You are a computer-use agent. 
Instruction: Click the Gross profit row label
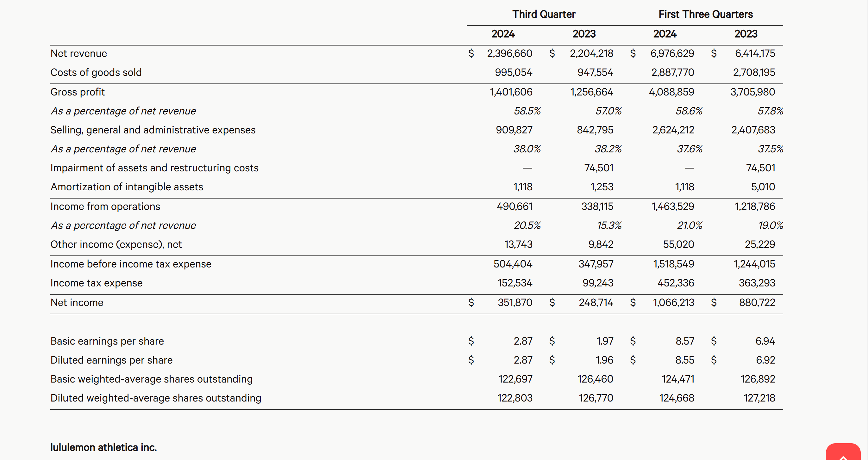coord(78,92)
